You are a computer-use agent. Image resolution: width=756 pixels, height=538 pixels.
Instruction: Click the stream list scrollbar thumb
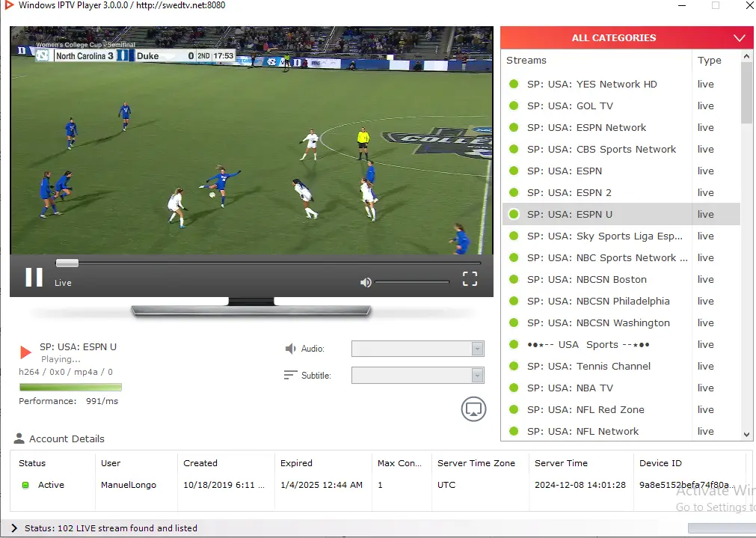[747, 93]
